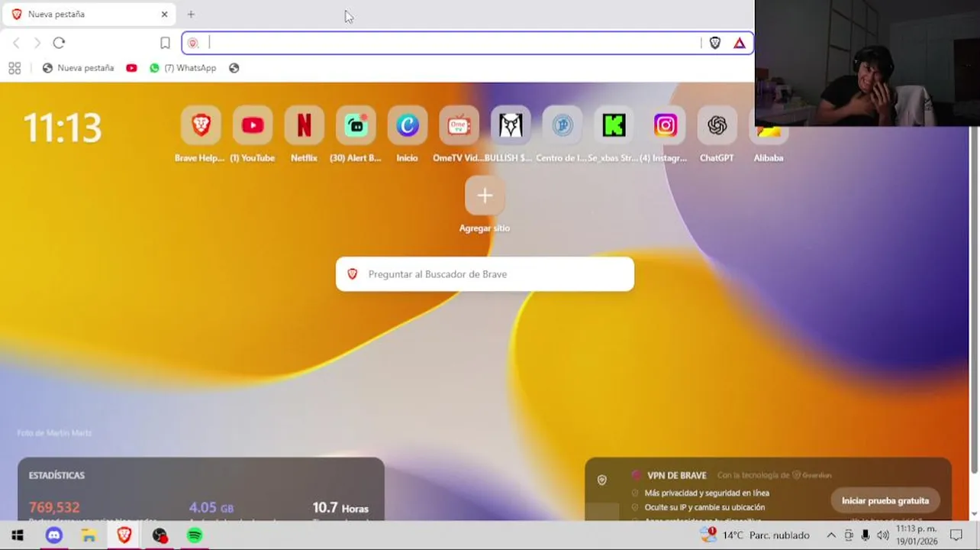Viewport: 980px width, 550px height.
Task: Expand the hidden system tray icons chevron
Action: (831, 535)
